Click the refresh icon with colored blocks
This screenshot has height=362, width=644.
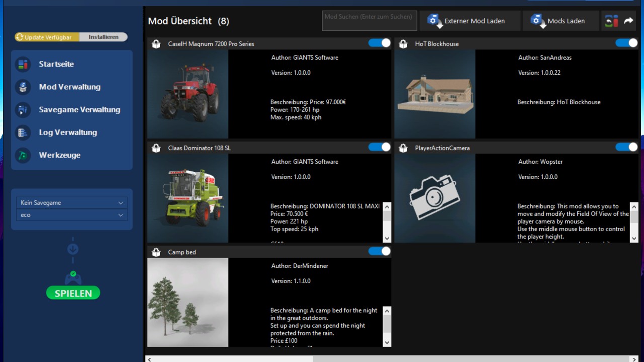click(x=611, y=21)
